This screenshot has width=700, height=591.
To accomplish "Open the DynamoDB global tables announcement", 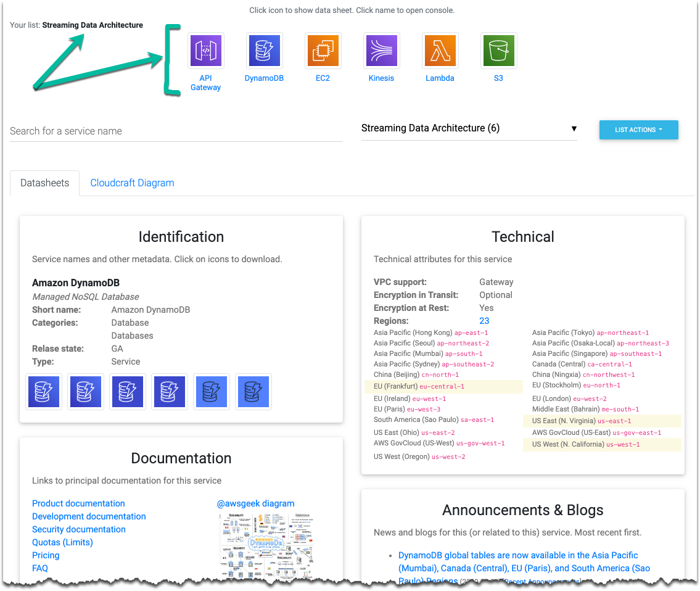I will pos(524,568).
